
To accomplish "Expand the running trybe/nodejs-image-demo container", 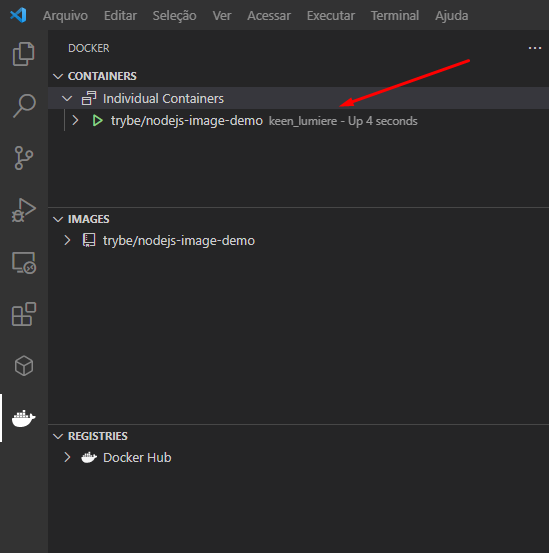I will (75, 121).
